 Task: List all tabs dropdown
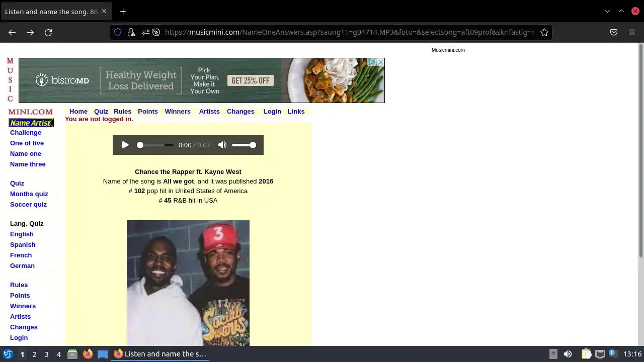point(607,11)
